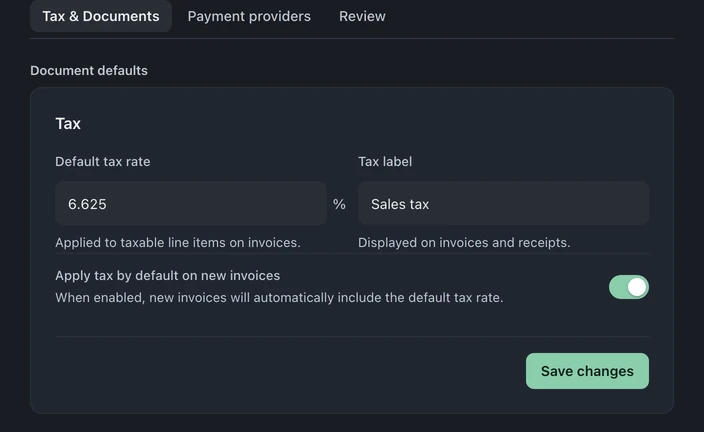704x432 pixels.
Task: Go to the Review tab
Action: pos(362,16)
